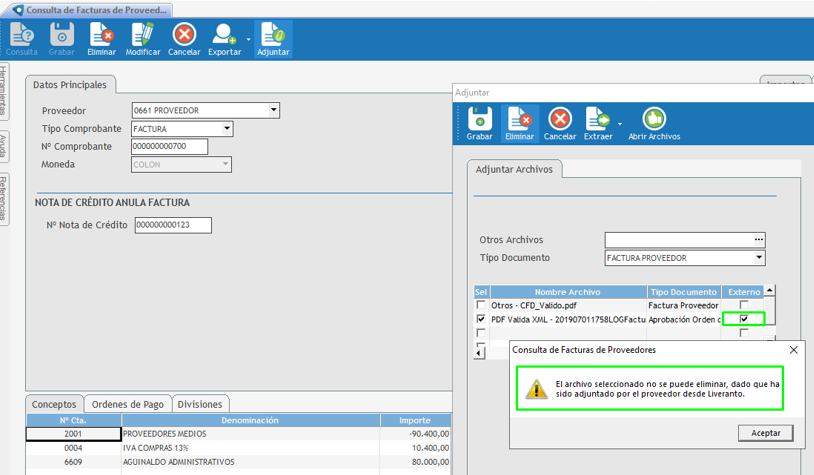Select account cell 6609
Screen dimensions: 814x475
click(x=73, y=462)
